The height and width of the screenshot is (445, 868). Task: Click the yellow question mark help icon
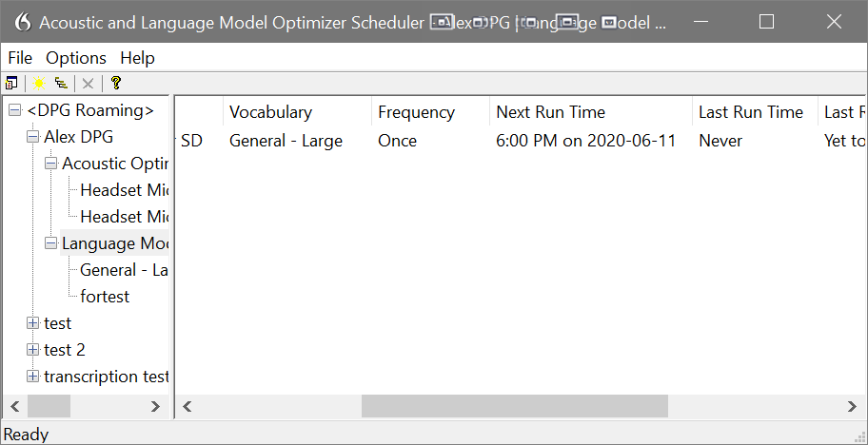[x=115, y=84]
